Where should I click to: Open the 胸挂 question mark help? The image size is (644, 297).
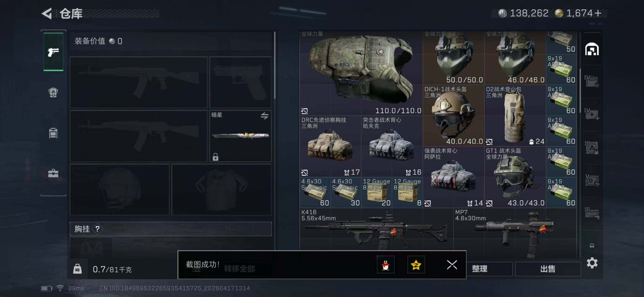click(x=98, y=229)
